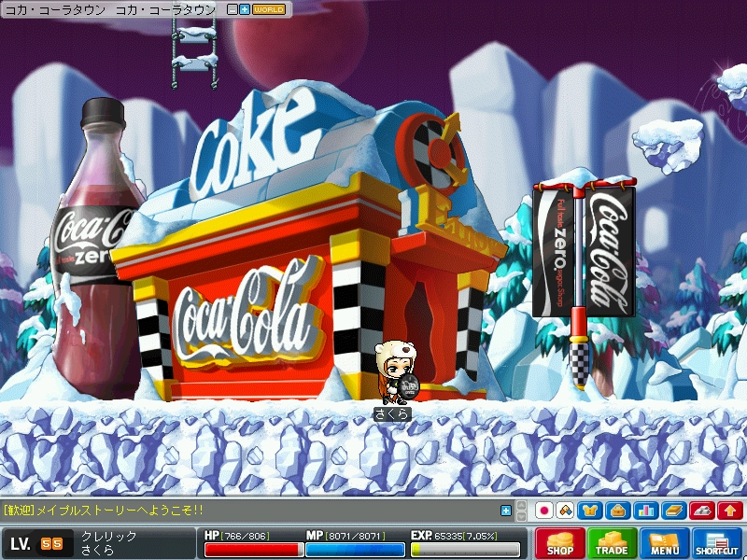747x560 pixels.
Task: Click the red up-arrow icon
Action: click(x=730, y=511)
